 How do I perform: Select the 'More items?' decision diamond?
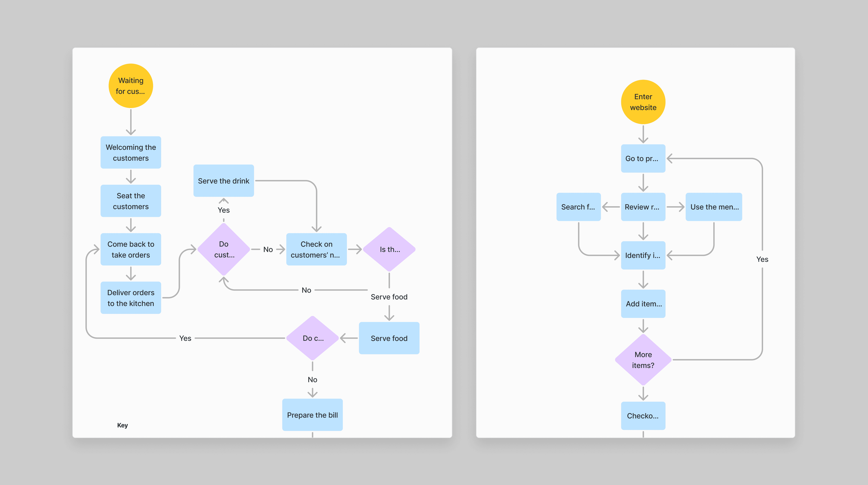(x=643, y=360)
